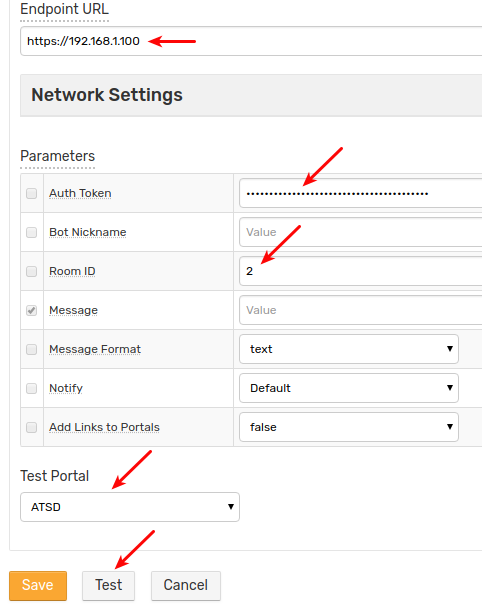The image size is (482, 615).
Task: Expand the Network Settings section header
Action: click(251, 95)
